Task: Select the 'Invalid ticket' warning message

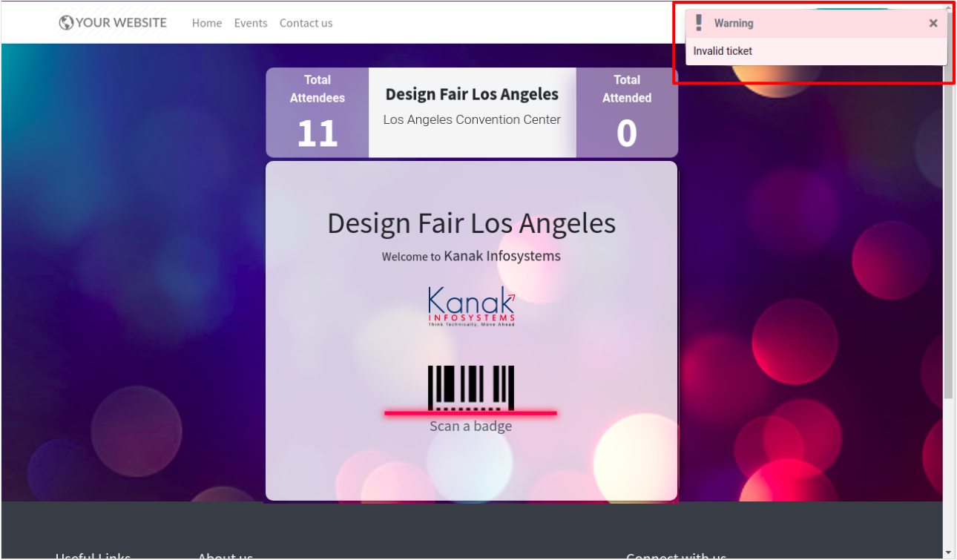Action: point(723,51)
